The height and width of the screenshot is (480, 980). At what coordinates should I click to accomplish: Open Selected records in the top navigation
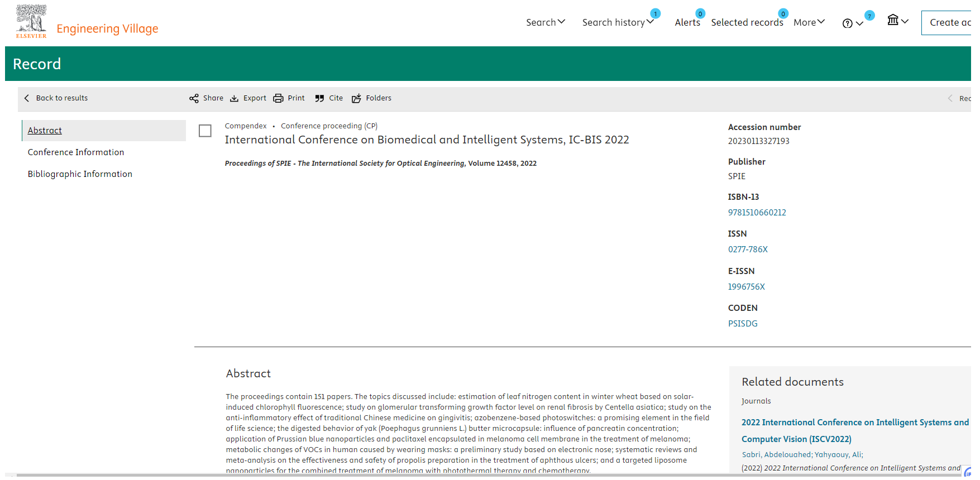pyautogui.click(x=747, y=22)
